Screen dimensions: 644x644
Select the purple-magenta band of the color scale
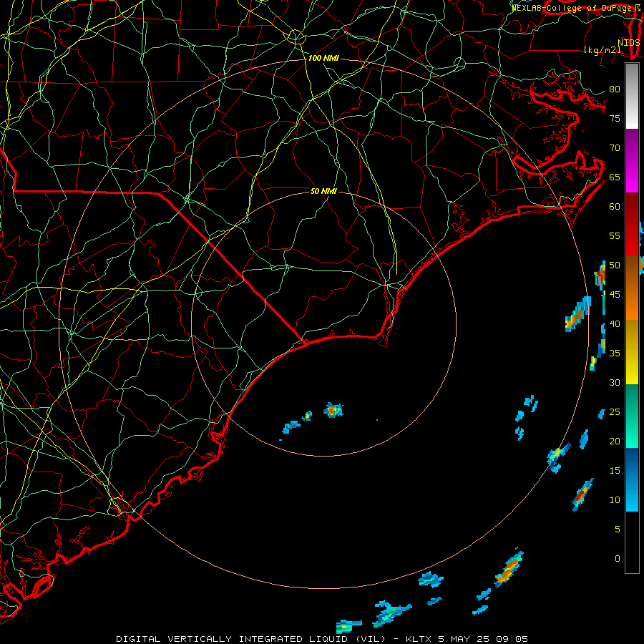[632, 161]
